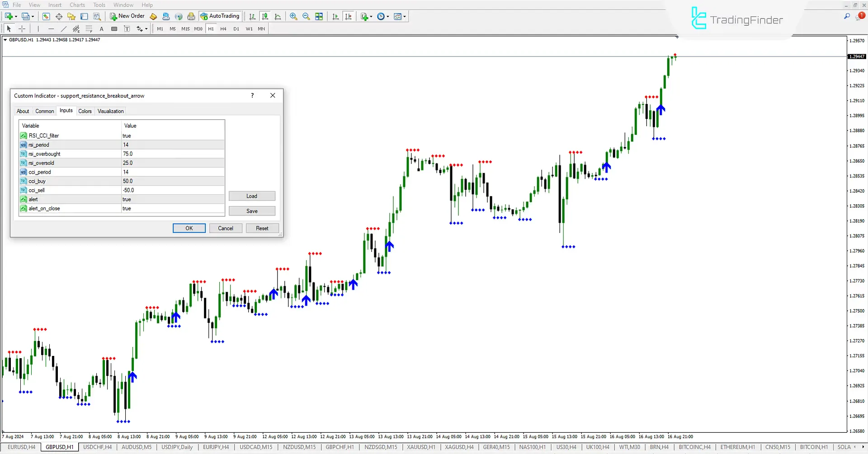This screenshot has width=868, height=454.
Task: Open the period selector dropdown
Action: (x=388, y=17)
